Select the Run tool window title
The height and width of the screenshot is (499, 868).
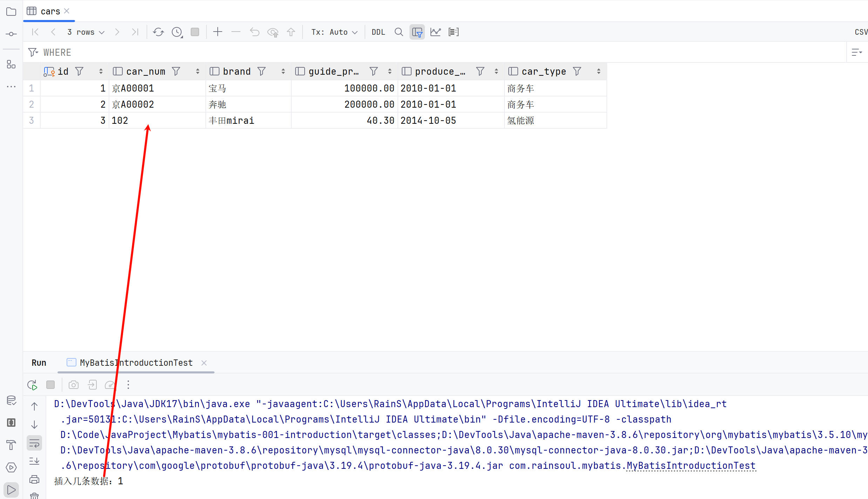tap(39, 363)
